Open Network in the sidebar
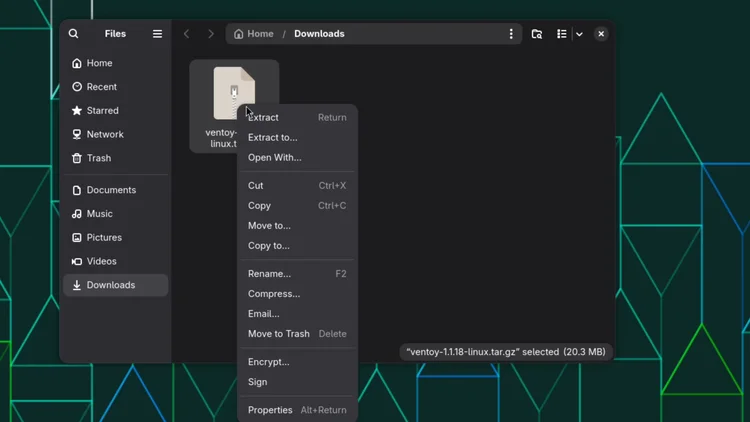 (115, 134)
